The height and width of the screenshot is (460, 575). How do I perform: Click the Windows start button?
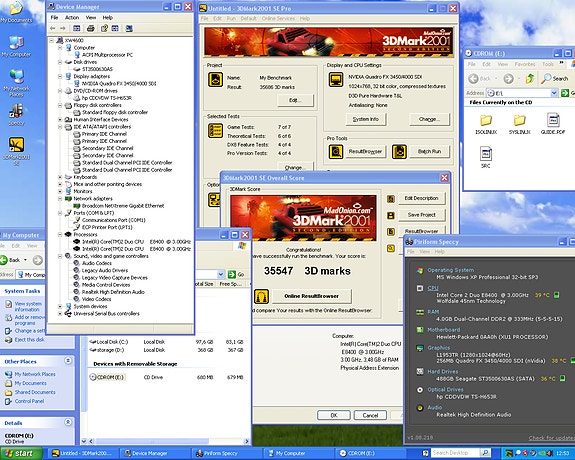pyautogui.click(x=21, y=453)
